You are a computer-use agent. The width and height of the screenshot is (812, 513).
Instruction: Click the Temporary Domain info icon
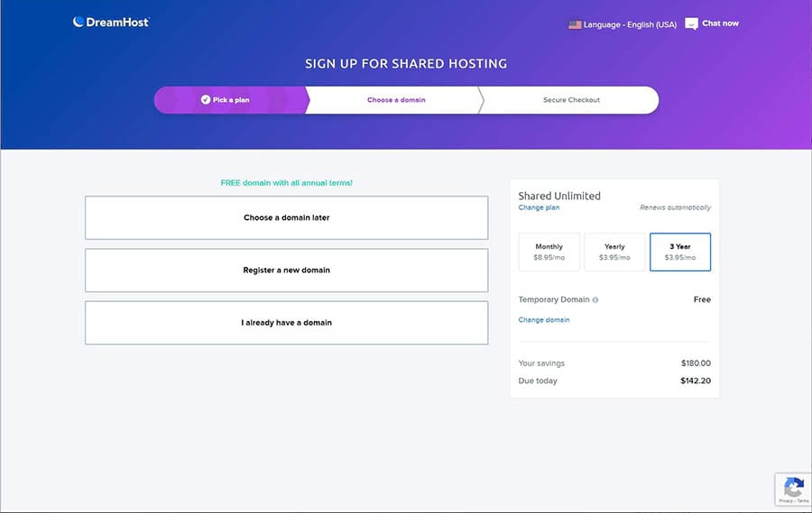point(595,299)
